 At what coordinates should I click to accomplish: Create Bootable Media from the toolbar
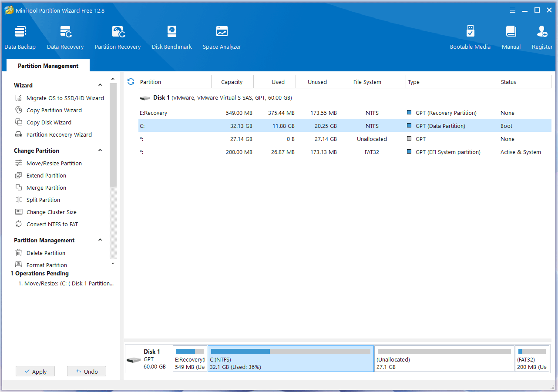pyautogui.click(x=470, y=37)
